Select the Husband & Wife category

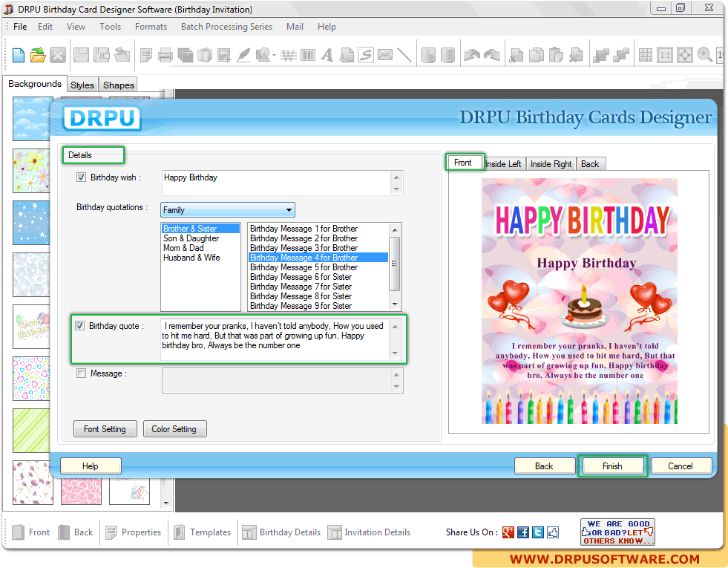[x=191, y=258]
